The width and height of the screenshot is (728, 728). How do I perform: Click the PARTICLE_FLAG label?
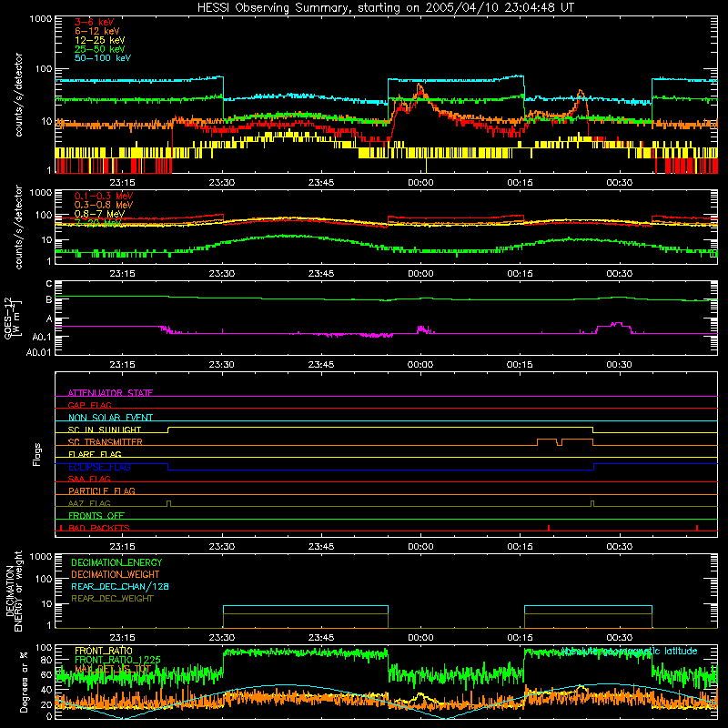(x=102, y=490)
